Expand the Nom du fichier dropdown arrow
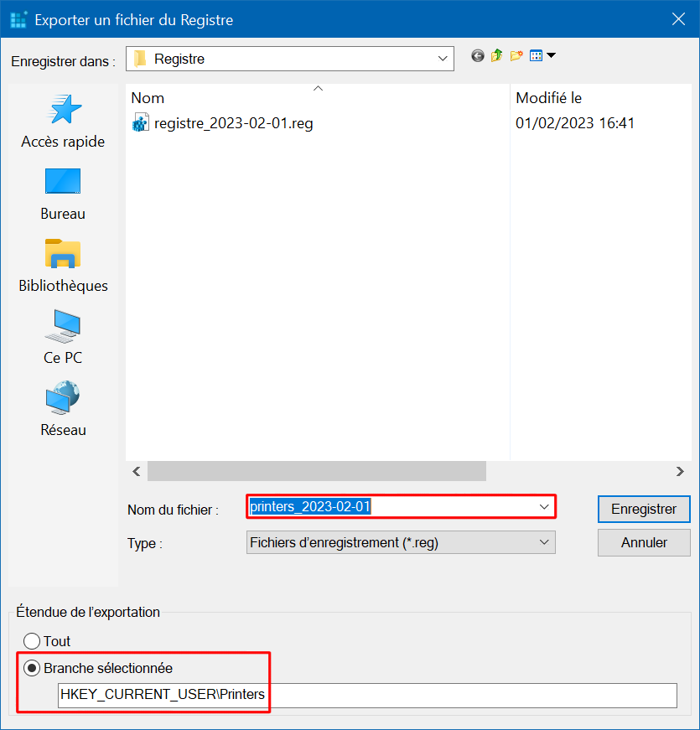This screenshot has height=730, width=700. pyautogui.click(x=543, y=506)
